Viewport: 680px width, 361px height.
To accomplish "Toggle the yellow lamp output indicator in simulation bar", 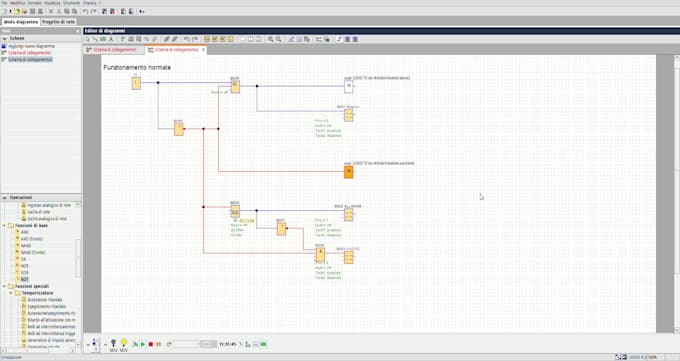I will tap(124, 344).
